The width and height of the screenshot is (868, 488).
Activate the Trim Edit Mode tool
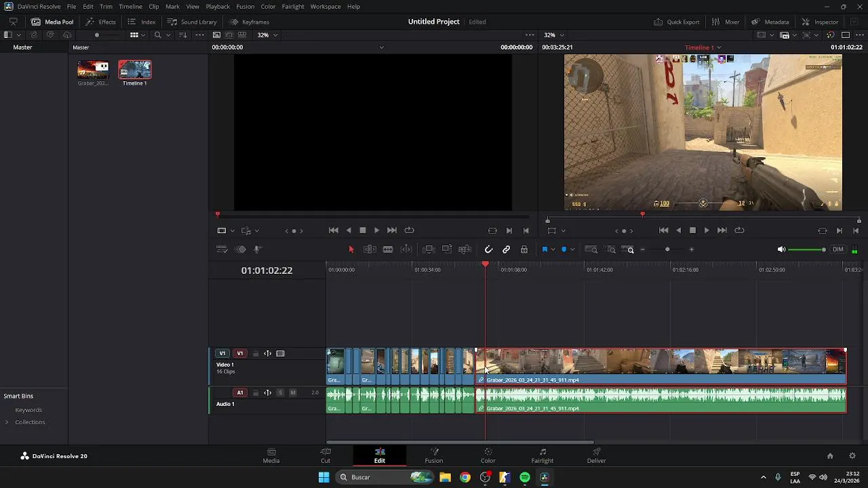pyautogui.click(x=370, y=249)
